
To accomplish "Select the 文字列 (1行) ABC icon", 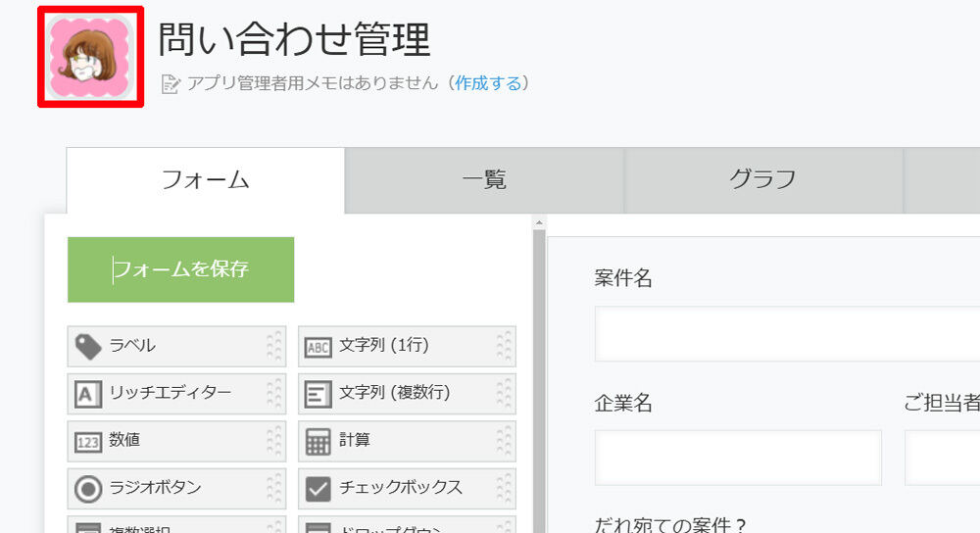I will [318, 347].
